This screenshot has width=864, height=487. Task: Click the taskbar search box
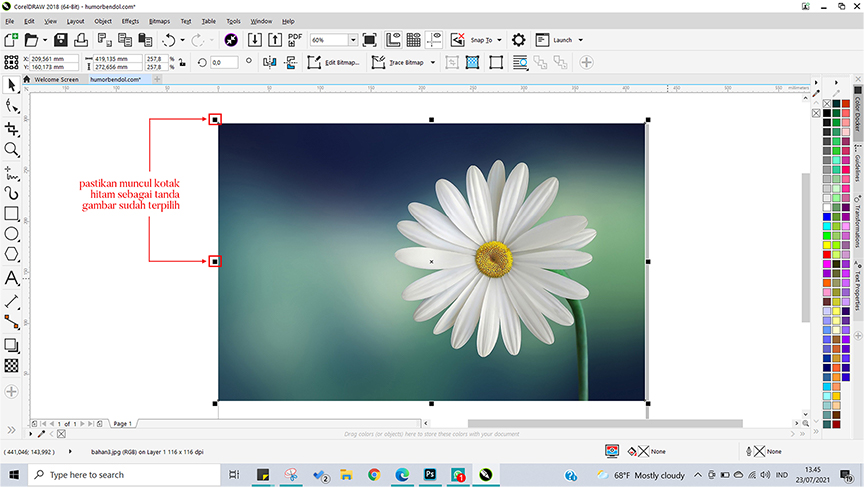pyautogui.click(x=124, y=475)
